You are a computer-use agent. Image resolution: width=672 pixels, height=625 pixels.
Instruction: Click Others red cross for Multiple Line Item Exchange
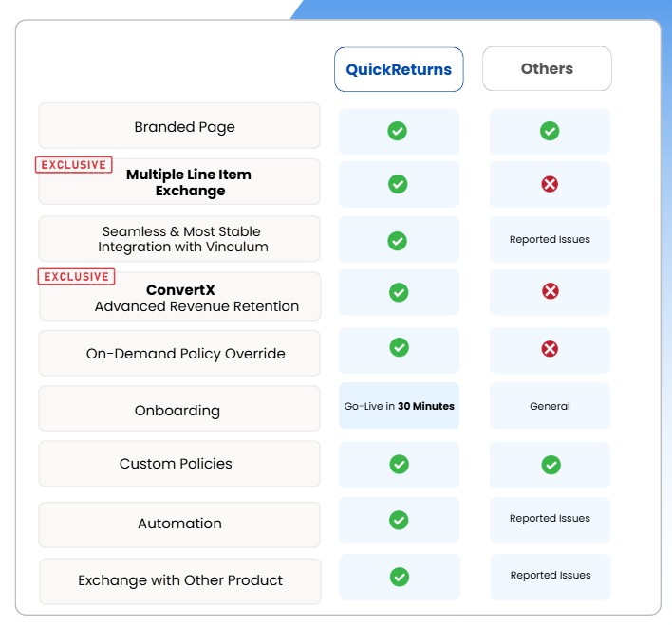[x=550, y=184]
